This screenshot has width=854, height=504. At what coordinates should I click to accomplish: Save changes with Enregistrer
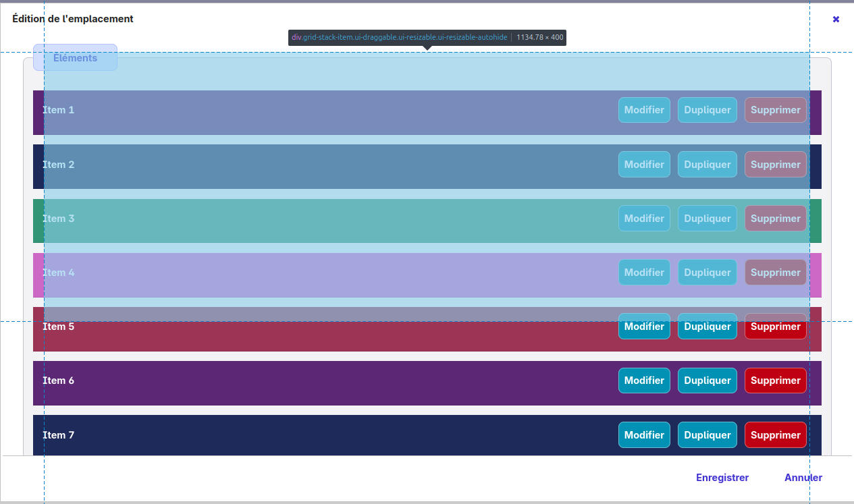click(722, 478)
